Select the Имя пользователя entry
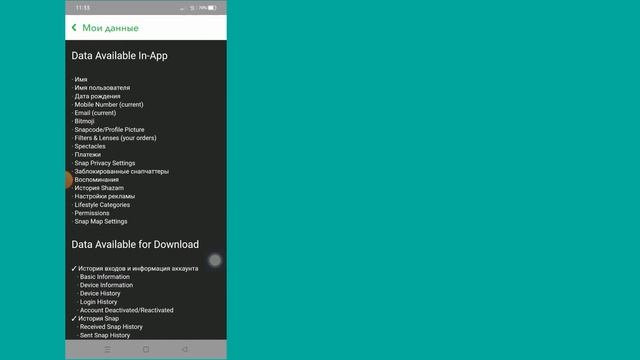The width and height of the screenshot is (640, 360). pos(102,88)
